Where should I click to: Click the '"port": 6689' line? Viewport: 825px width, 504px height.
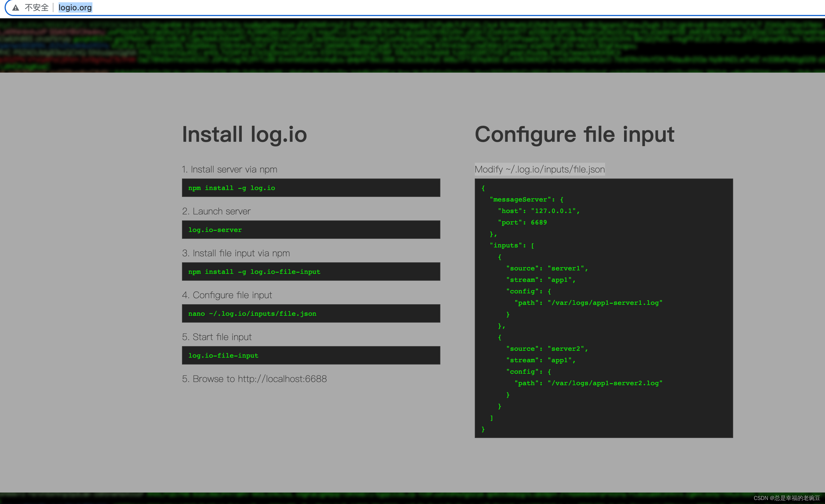(522, 222)
